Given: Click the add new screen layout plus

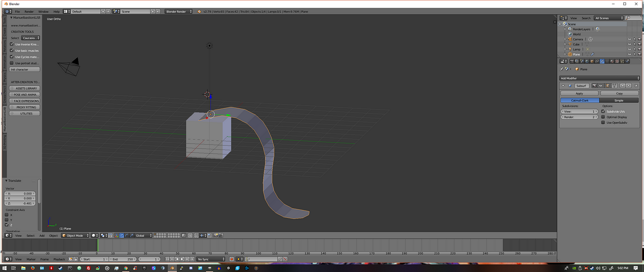Looking at the screenshot, I should (x=103, y=11).
